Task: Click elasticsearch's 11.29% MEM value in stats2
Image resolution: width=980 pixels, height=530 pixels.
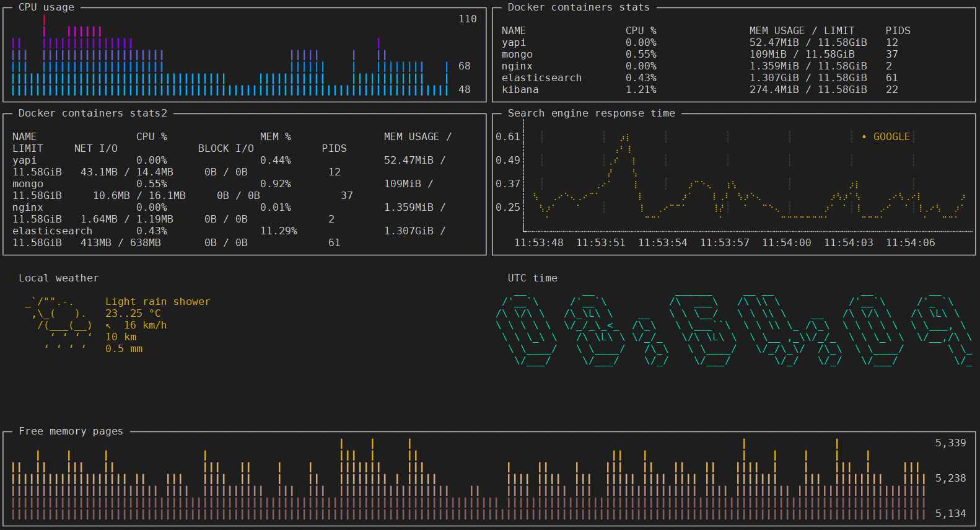Action: [x=279, y=231]
